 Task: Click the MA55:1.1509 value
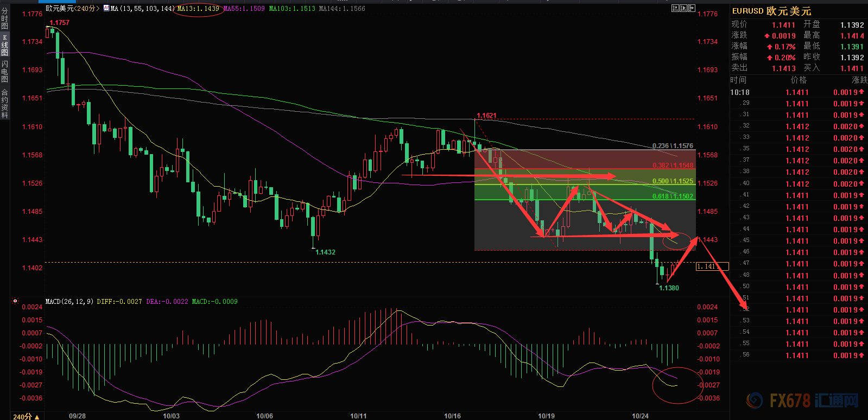(x=244, y=8)
